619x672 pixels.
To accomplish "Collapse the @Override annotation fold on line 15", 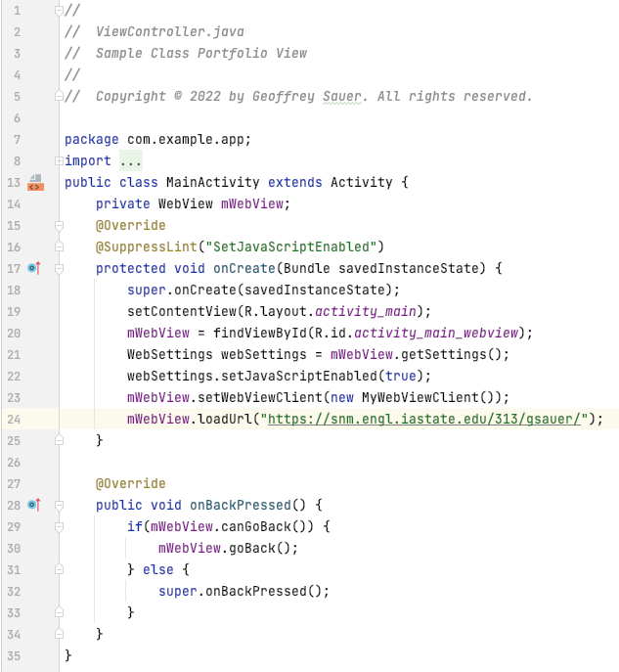I will point(59,225).
